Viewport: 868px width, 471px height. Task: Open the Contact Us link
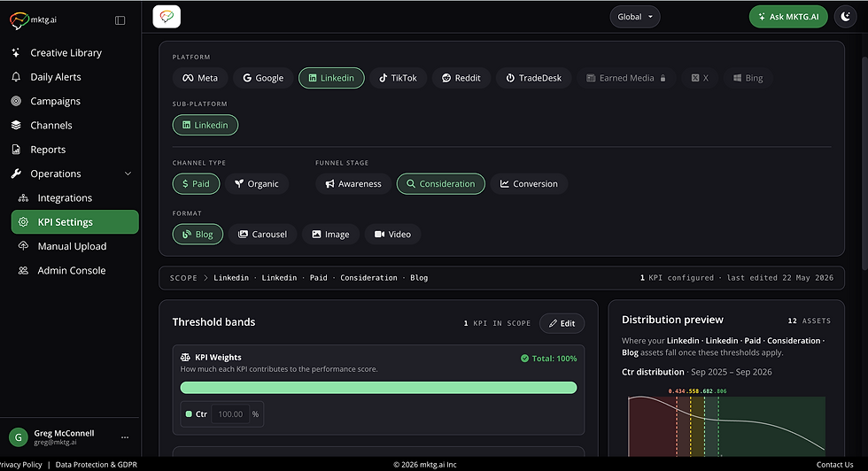tap(834, 465)
